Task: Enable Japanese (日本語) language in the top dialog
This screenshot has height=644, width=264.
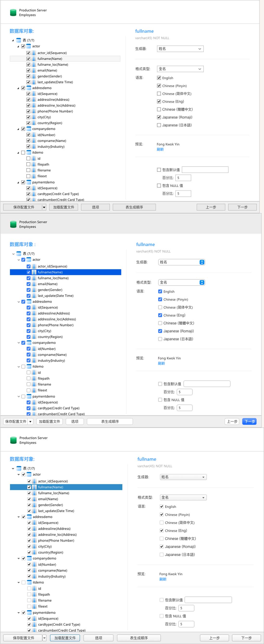Action: tap(159, 125)
